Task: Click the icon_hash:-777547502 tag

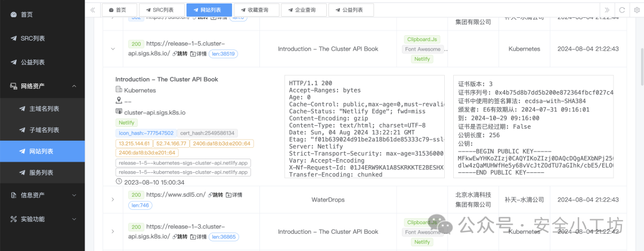Action: (146, 133)
